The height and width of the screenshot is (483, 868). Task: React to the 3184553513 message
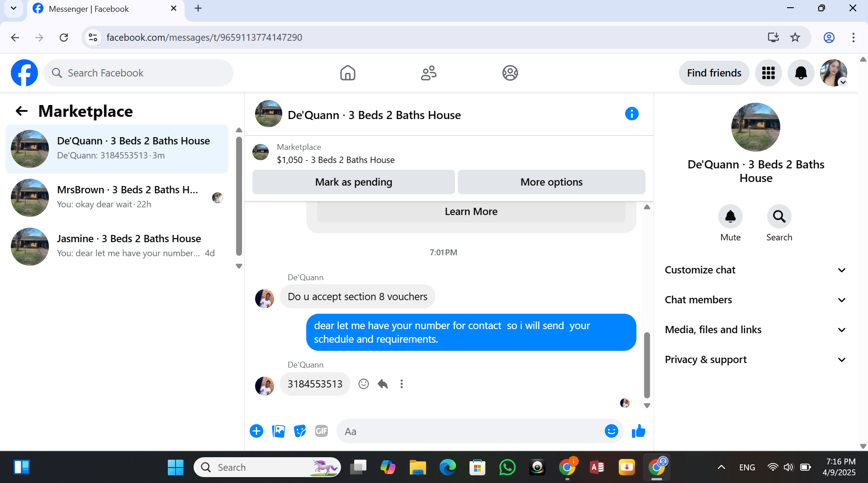[x=363, y=384]
